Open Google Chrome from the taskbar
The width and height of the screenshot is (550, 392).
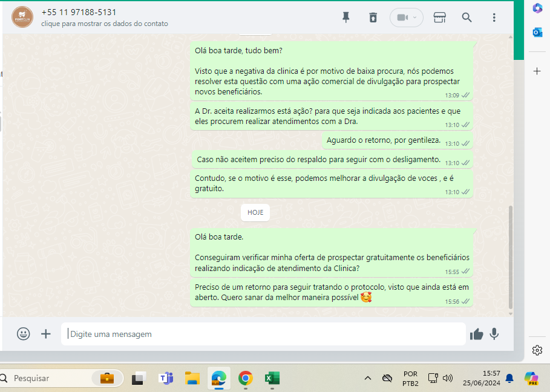[x=246, y=378]
